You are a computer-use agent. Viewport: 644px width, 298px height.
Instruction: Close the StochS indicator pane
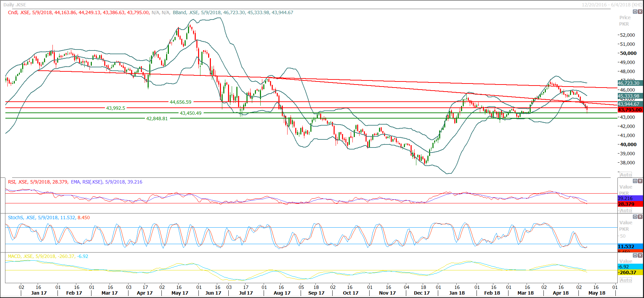point(640,217)
